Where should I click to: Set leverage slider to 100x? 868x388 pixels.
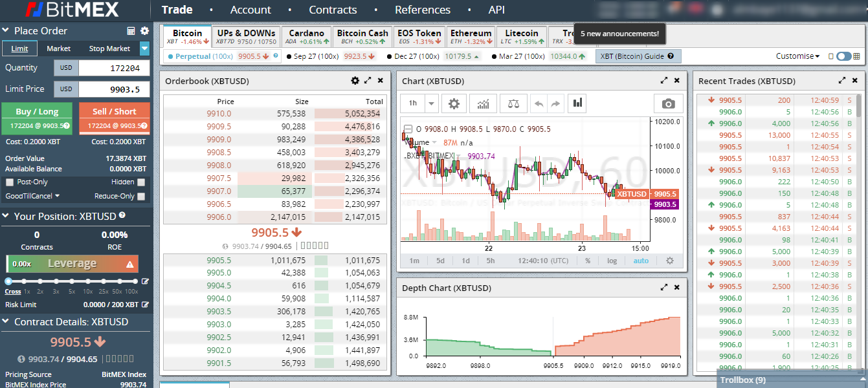(x=135, y=281)
